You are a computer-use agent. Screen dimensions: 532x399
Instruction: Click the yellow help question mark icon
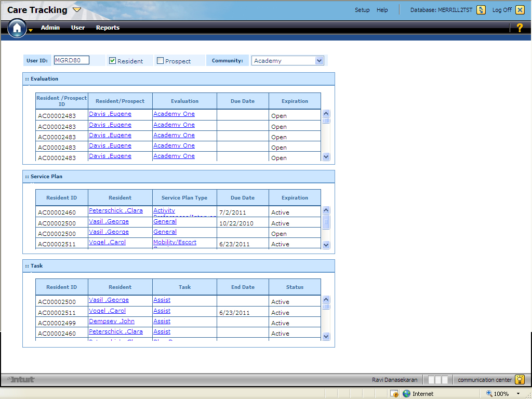pos(520,28)
